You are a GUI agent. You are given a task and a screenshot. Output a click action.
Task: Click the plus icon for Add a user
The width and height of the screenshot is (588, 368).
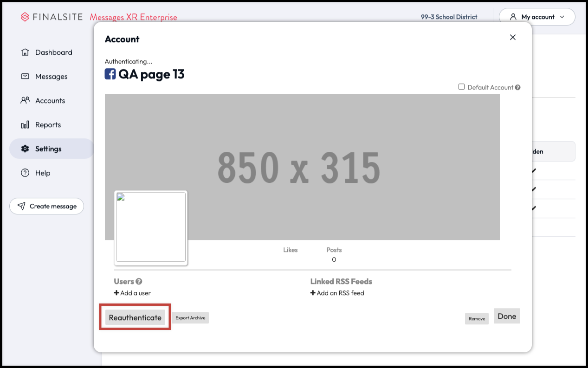click(x=116, y=293)
